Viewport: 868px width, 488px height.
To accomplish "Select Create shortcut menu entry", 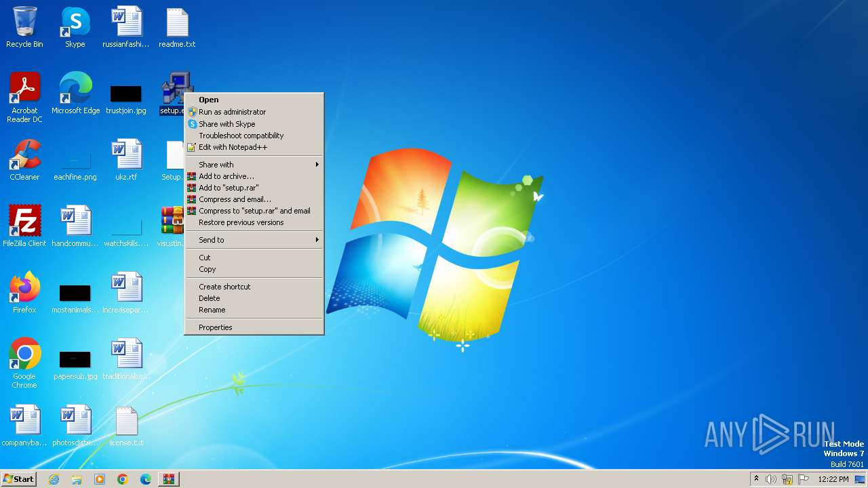I will click(254, 287).
